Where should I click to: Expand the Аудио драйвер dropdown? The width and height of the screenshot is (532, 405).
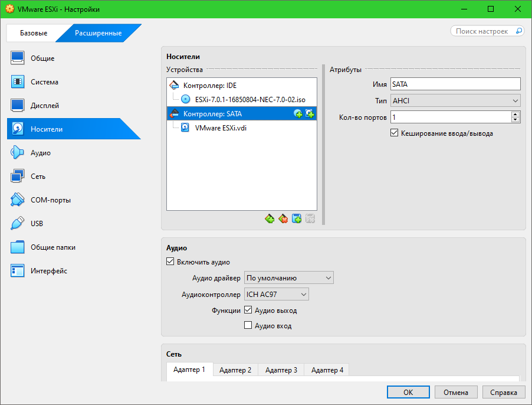click(289, 278)
